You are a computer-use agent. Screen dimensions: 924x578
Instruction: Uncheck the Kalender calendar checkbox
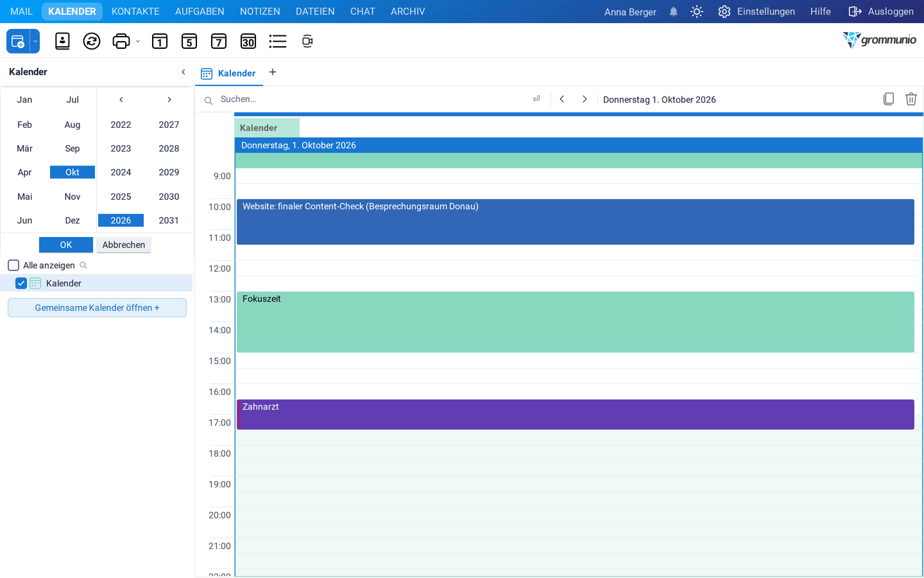pyautogui.click(x=21, y=283)
